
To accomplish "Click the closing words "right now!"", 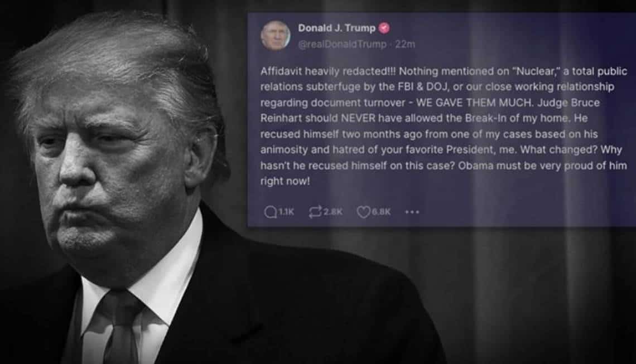I will (285, 181).
